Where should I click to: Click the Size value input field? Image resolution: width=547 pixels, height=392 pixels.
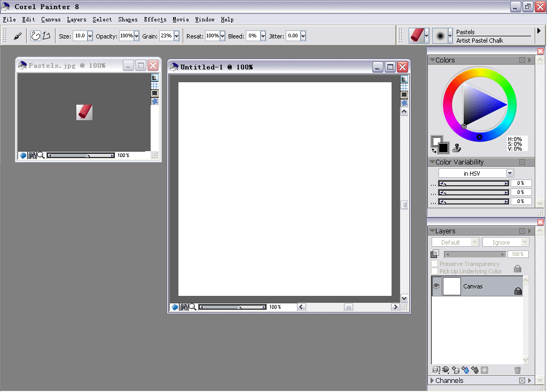coord(80,36)
